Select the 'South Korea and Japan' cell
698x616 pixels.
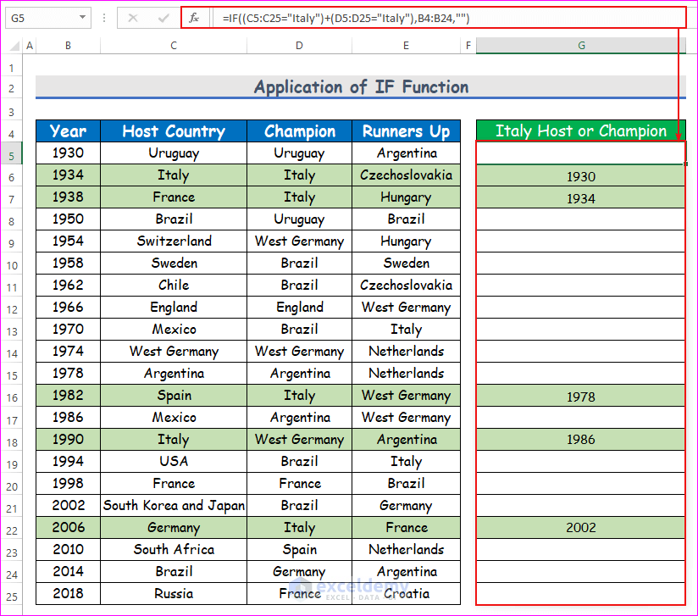pos(174,505)
